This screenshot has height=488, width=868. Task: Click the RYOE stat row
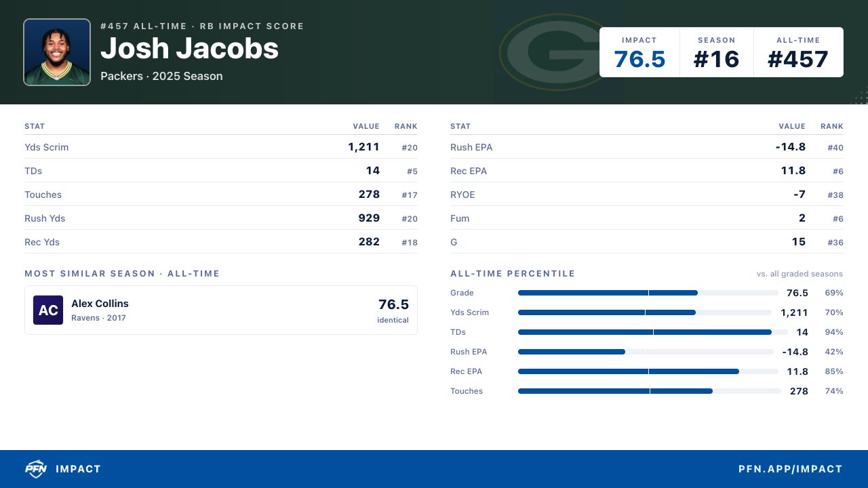(x=647, y=195)
